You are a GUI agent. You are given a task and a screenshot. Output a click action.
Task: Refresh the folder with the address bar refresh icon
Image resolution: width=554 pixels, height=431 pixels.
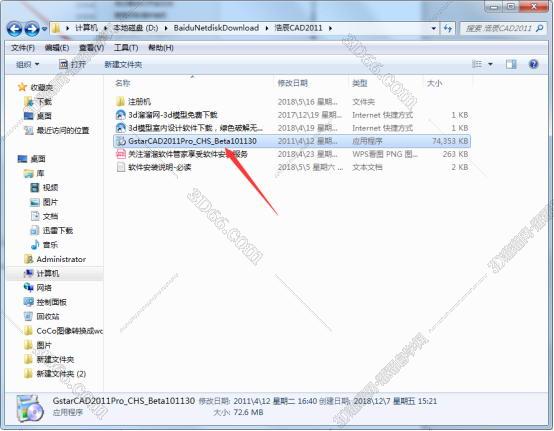tap(448, 28)
